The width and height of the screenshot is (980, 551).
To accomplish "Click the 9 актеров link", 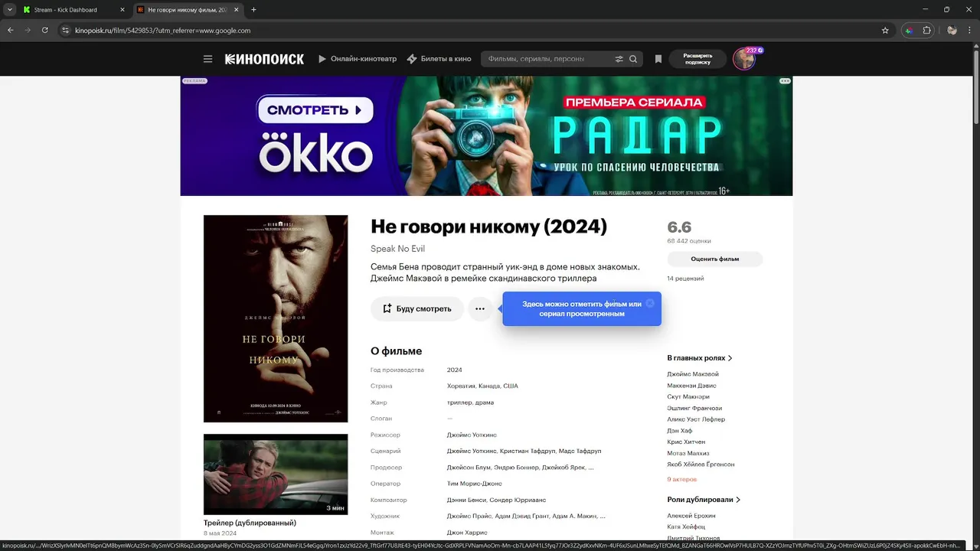I will [x=682, y=480].
